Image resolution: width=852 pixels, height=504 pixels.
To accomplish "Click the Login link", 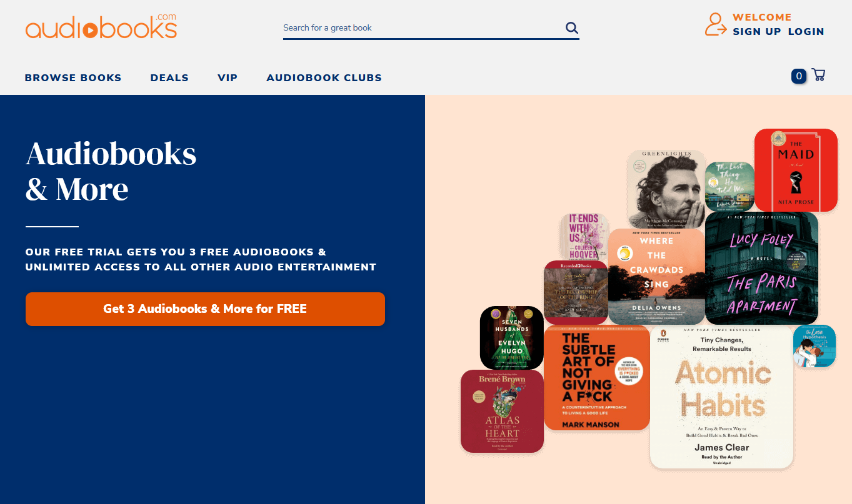I will pos(806,31).
